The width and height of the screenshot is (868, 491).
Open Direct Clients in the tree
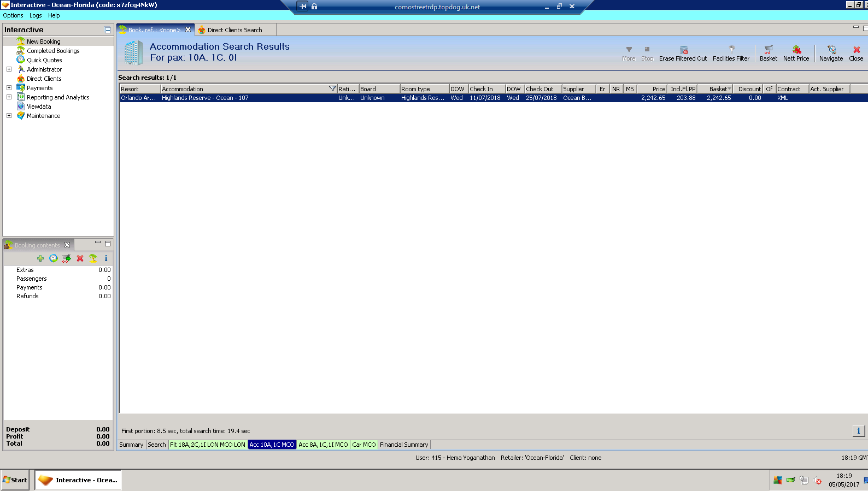click(44, 79)
